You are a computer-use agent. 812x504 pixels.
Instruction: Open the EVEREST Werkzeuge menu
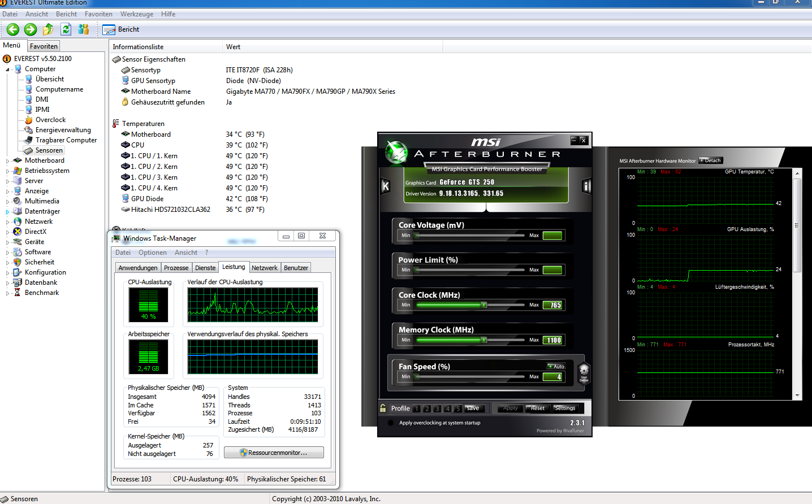point(136,14)
